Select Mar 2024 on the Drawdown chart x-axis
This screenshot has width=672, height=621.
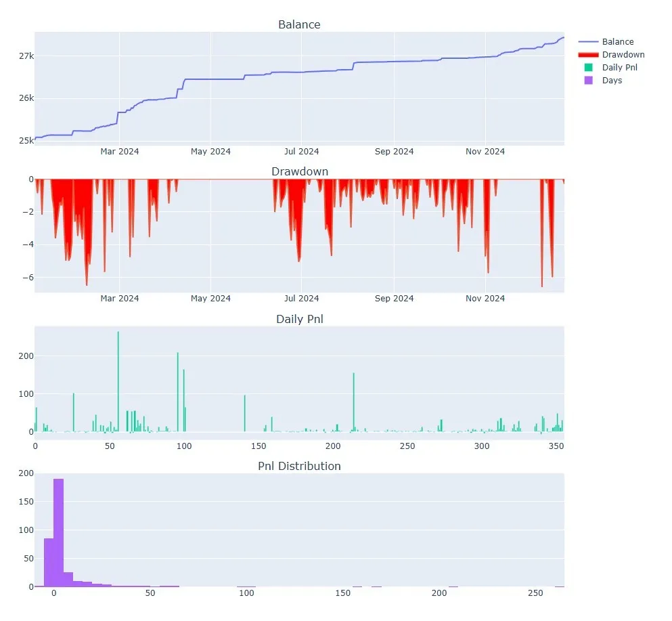click(x=120, y=299)
